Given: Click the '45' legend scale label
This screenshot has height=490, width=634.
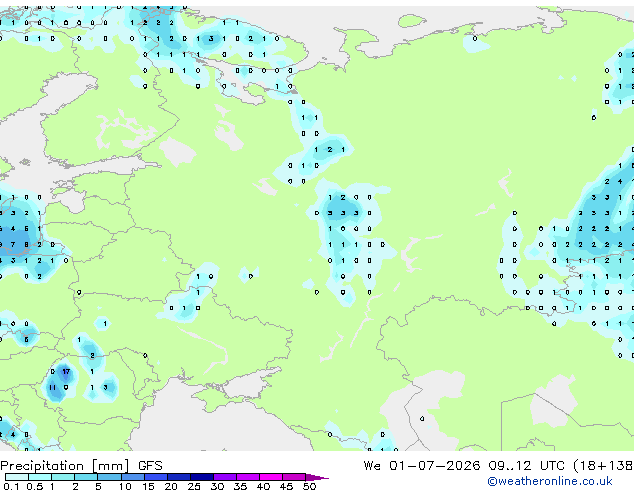Looking at the screenshot, I should point(286,486).
